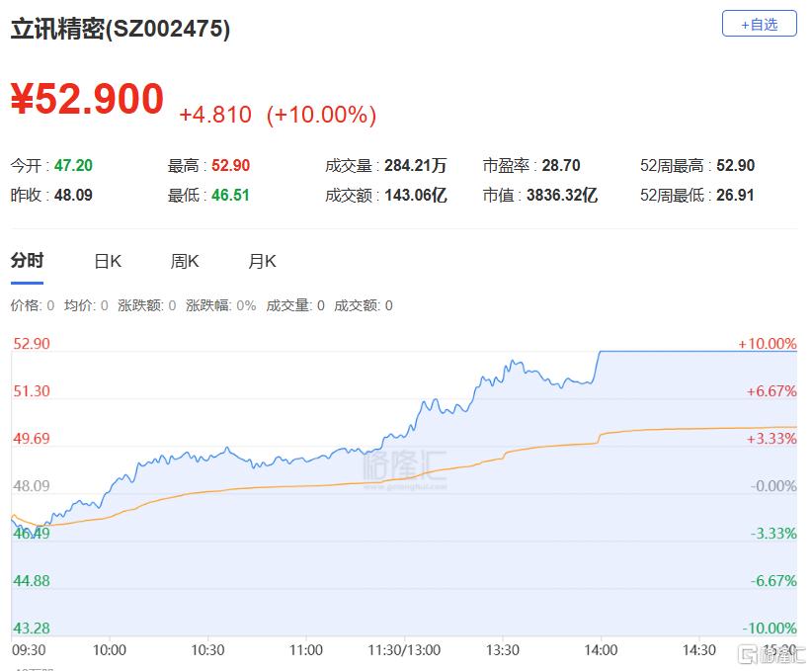Click the 价格: 0 chart readout

pos(33,305)
